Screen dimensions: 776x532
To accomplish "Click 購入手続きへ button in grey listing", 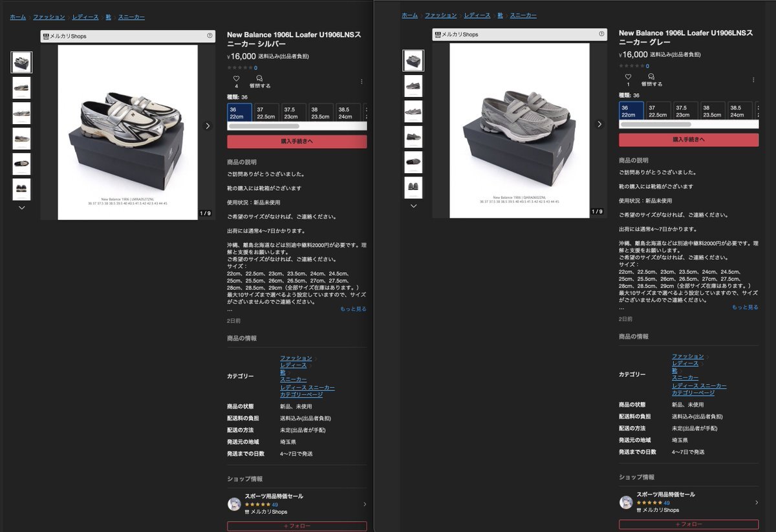I will 689,140.
